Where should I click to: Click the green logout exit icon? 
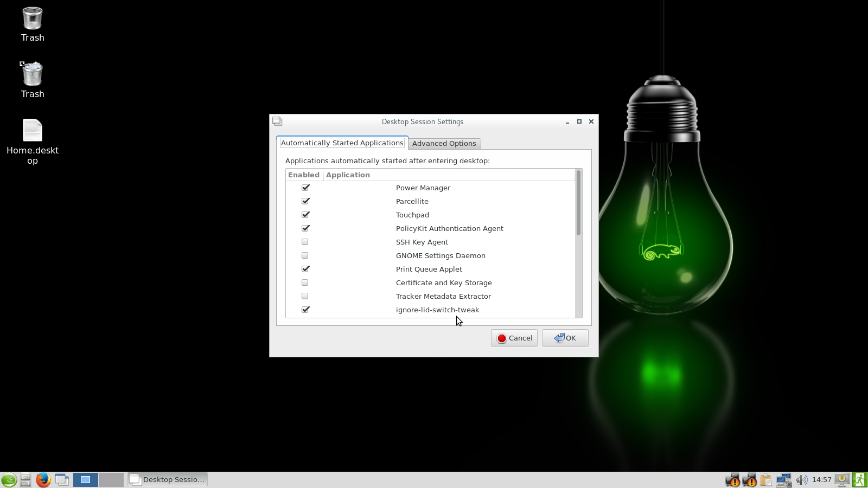(x=860, y=480)
